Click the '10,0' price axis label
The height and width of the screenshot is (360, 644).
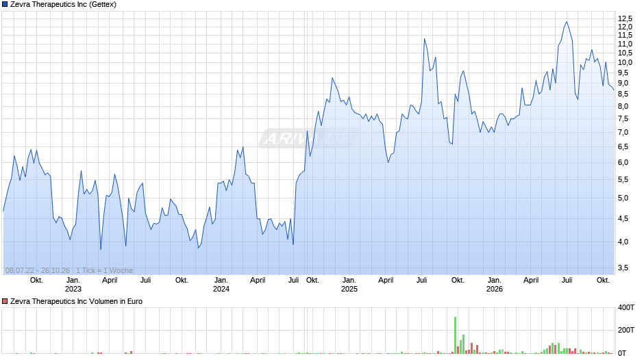click(x=625, y=62)
